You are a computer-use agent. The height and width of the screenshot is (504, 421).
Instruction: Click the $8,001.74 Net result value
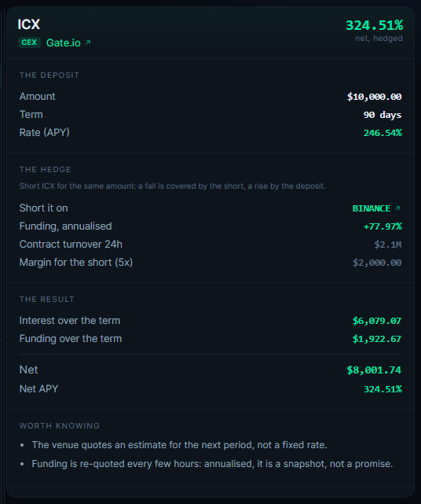pyautogui.click(x=374, y=370)
